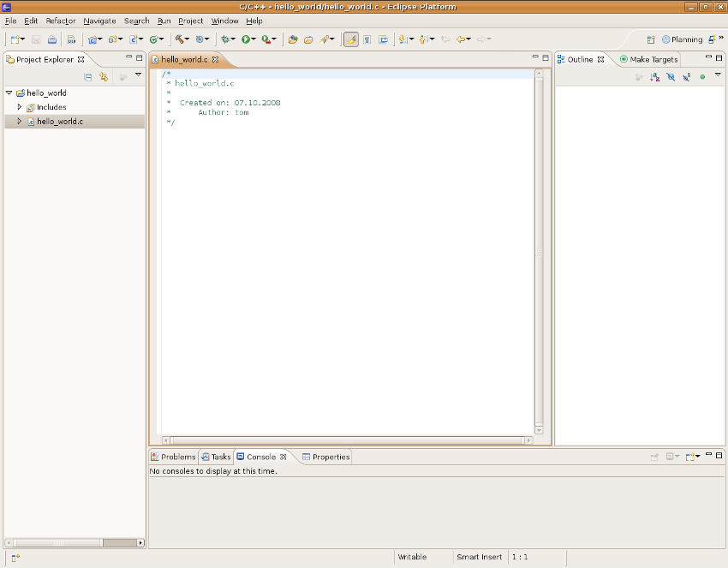Image resolution: width=728 pixels, height=568 pixels.
Task: Switch to the Problems tab
Action: pos(173,457)
